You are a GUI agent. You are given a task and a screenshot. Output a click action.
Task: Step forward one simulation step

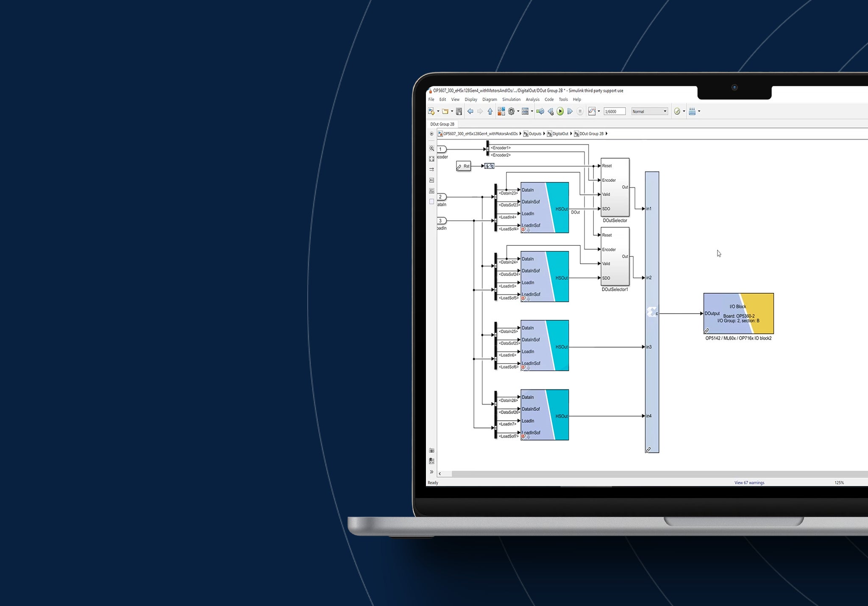[570, 111]
